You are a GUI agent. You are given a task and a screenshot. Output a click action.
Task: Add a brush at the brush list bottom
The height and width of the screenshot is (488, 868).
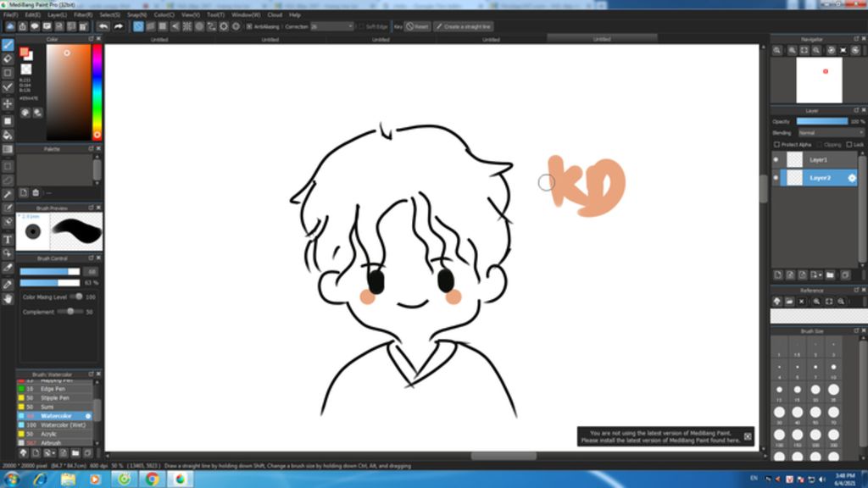36,453
